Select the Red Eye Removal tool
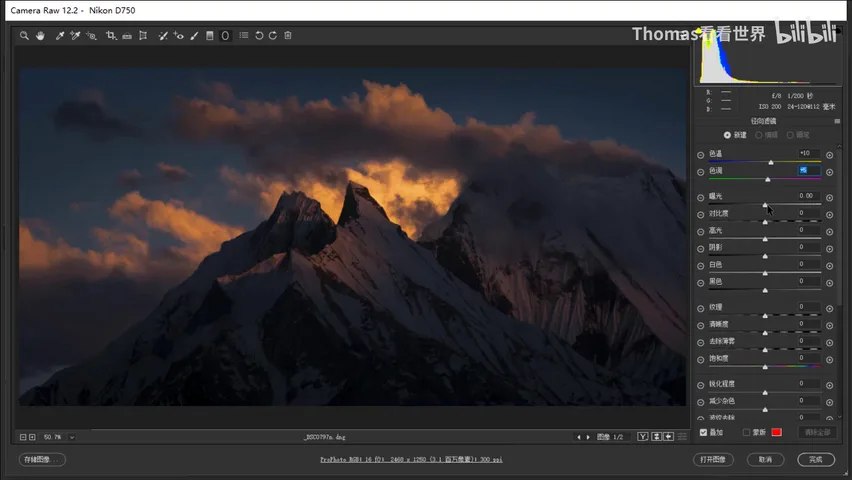 point(178,35)
